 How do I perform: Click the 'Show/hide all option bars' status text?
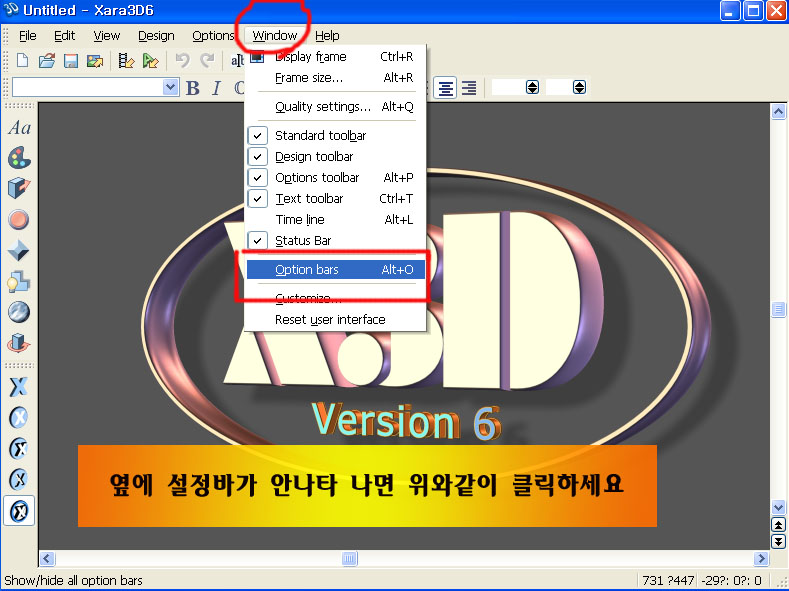coord(73,580)
